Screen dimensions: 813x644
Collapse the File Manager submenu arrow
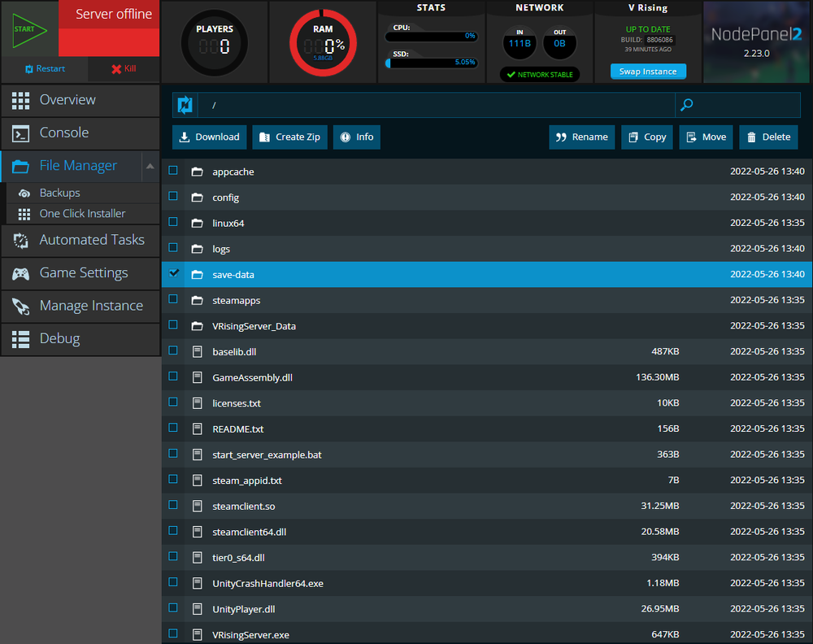point(150,166)
